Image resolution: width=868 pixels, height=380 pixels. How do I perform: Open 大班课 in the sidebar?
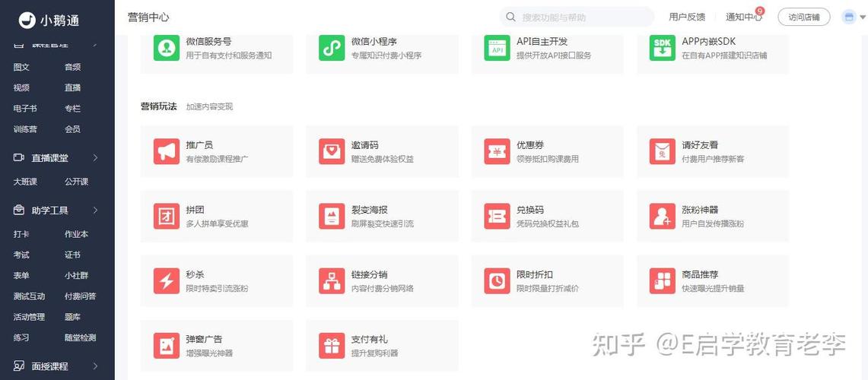coord(25,182)
